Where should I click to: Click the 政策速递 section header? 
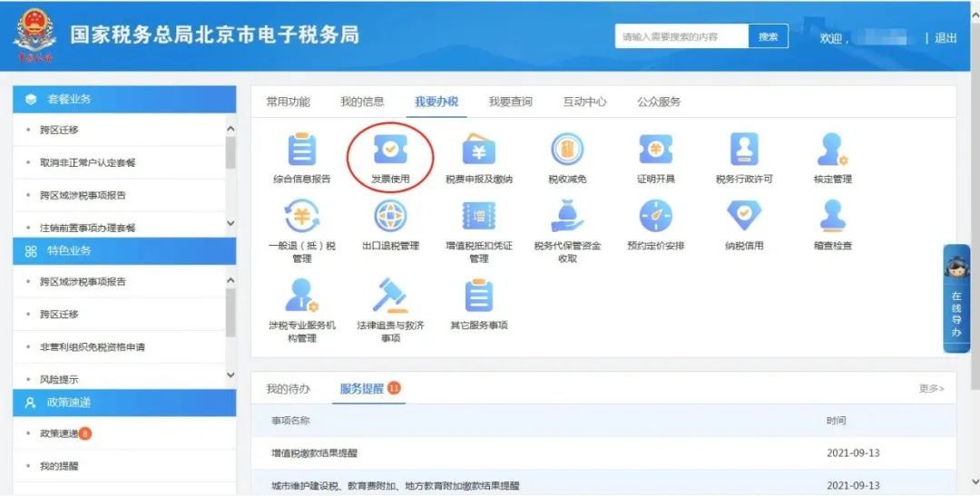(124, 403)
